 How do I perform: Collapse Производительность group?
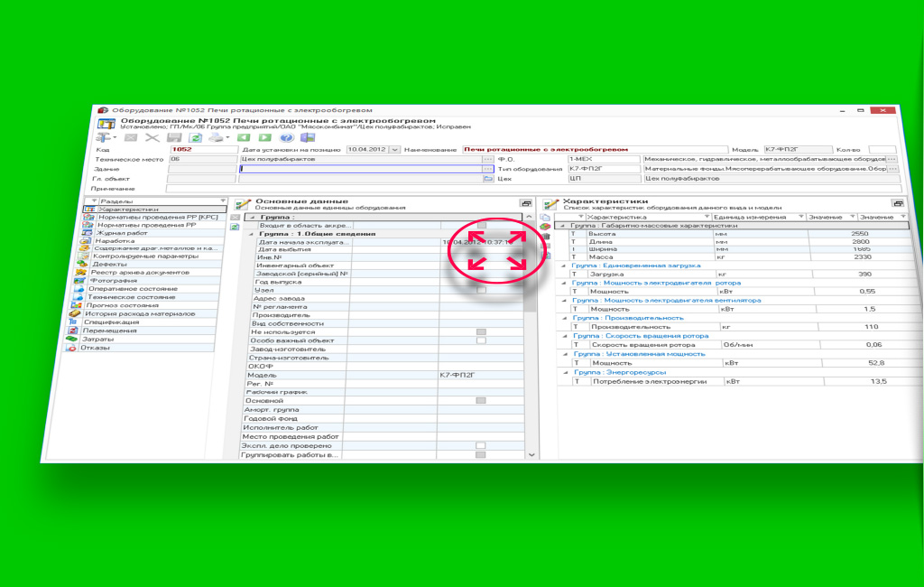tap(565, 319)
